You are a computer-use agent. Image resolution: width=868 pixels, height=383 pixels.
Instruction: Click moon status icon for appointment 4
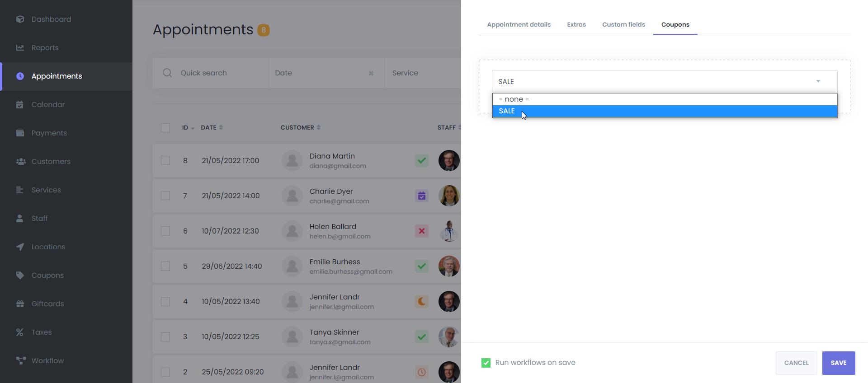[x=422, y=301]
